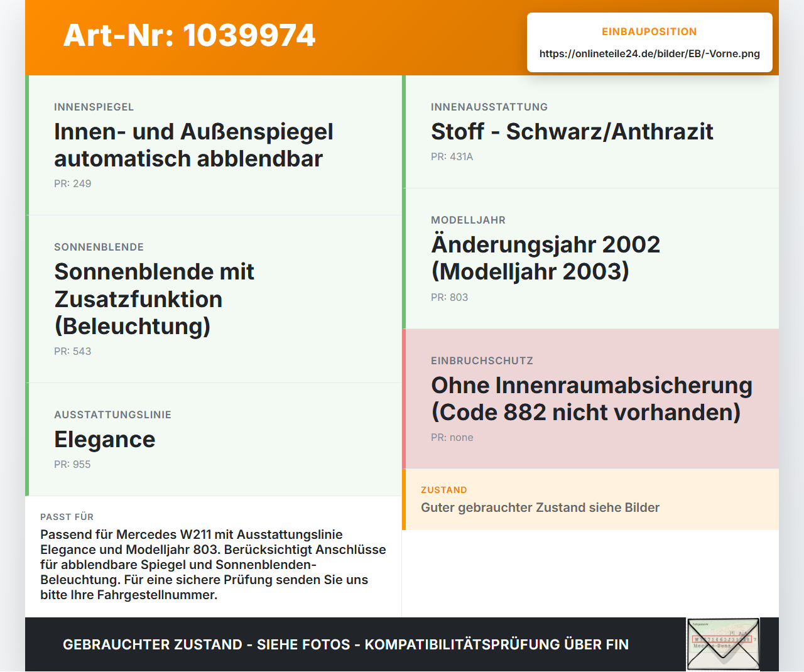Open the onlineteile24.de Vorne.png image URL
The image size is (804, 672).
649,53
